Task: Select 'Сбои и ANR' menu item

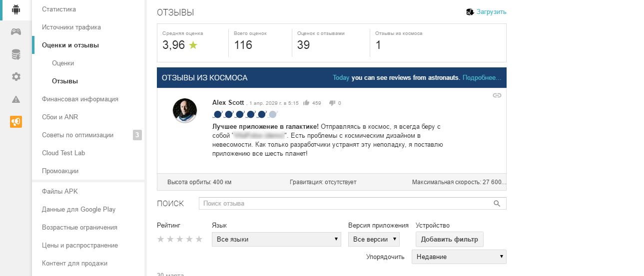Action: 60,117
